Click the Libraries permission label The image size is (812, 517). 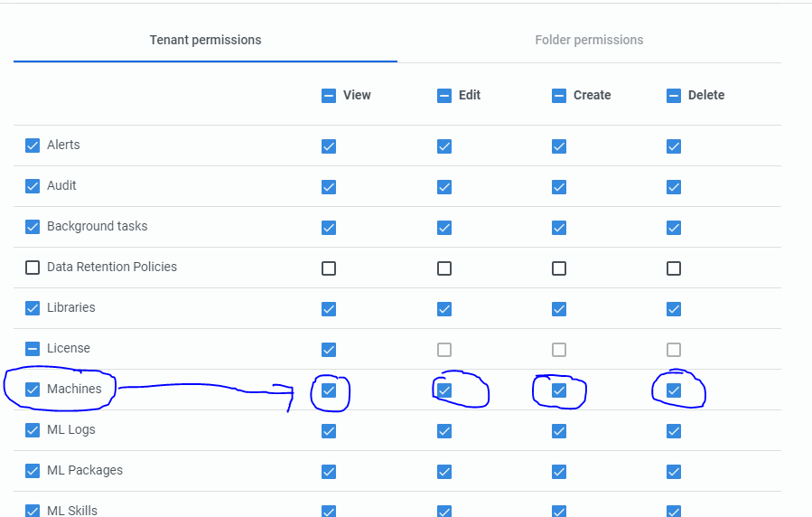(x=71, y=307)
